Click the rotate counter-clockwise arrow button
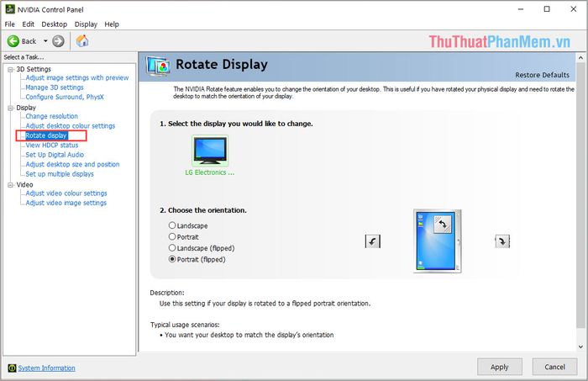Screen dimensions: 588x381 tap(373, 241)
